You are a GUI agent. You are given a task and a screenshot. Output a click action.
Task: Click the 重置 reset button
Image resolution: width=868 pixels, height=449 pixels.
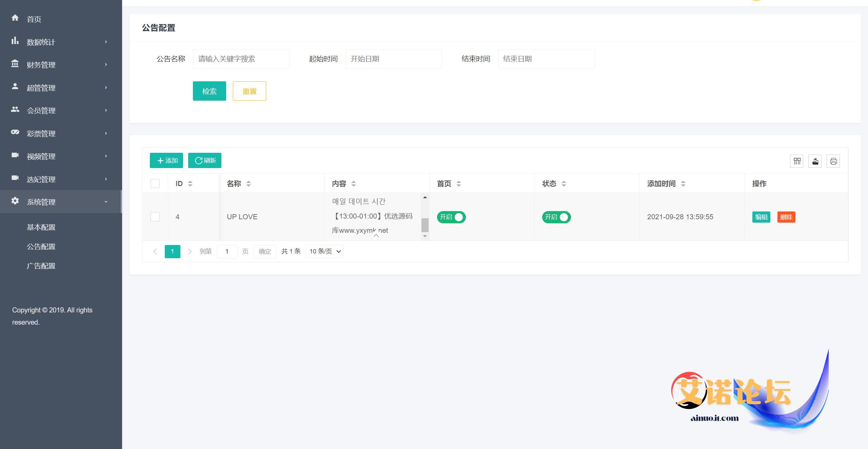pyautogui.click(x=250, y=91)
